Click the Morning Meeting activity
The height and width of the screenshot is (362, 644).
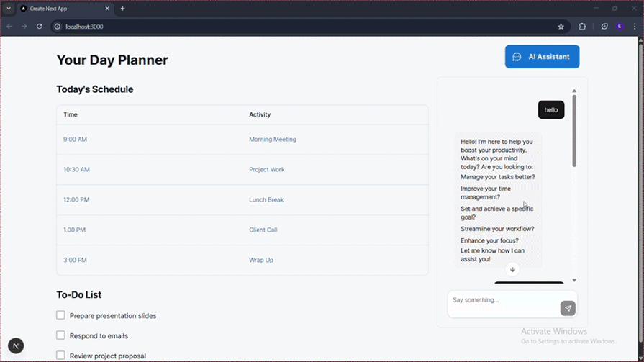tap(272, 140)
